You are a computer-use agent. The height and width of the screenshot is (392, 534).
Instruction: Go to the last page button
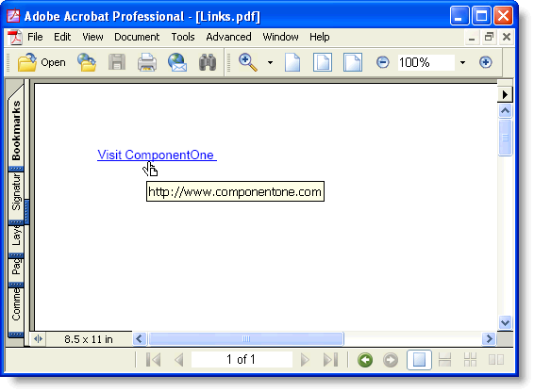330,360
